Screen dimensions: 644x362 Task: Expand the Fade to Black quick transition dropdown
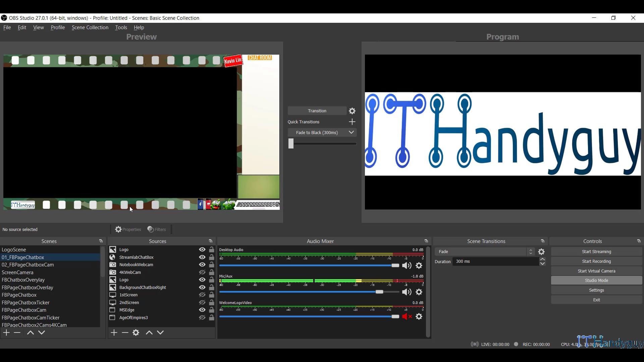click(x=351, y=133)
